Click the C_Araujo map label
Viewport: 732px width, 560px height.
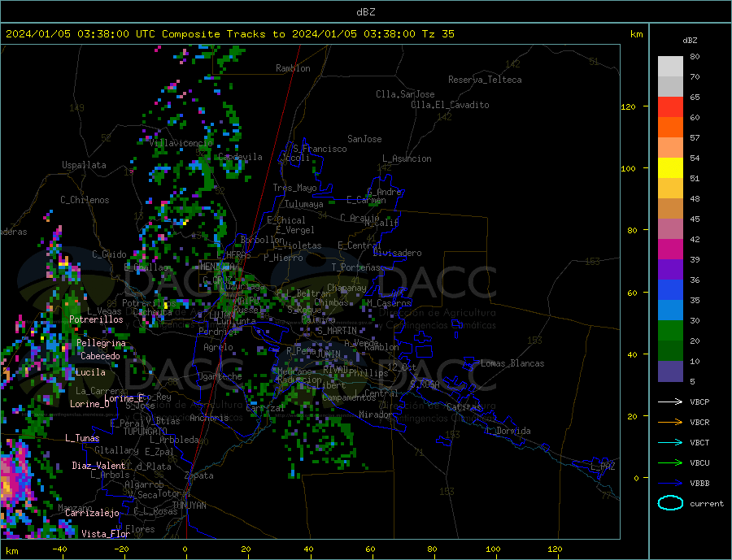click(359, 218)
